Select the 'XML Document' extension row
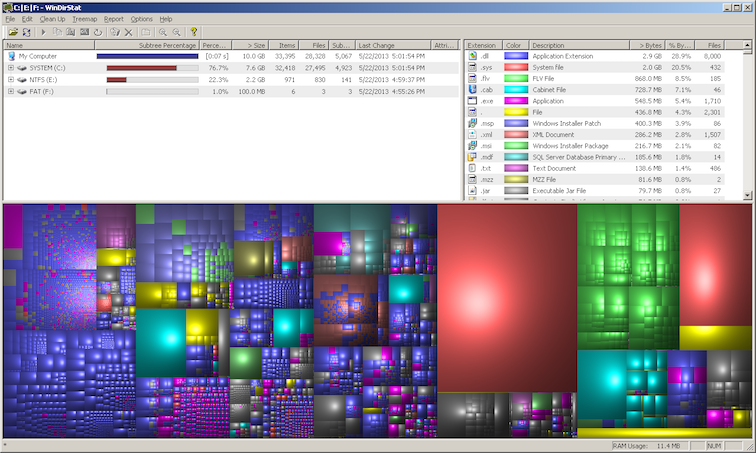Screen dimensions: 756x453 [594, 135]
